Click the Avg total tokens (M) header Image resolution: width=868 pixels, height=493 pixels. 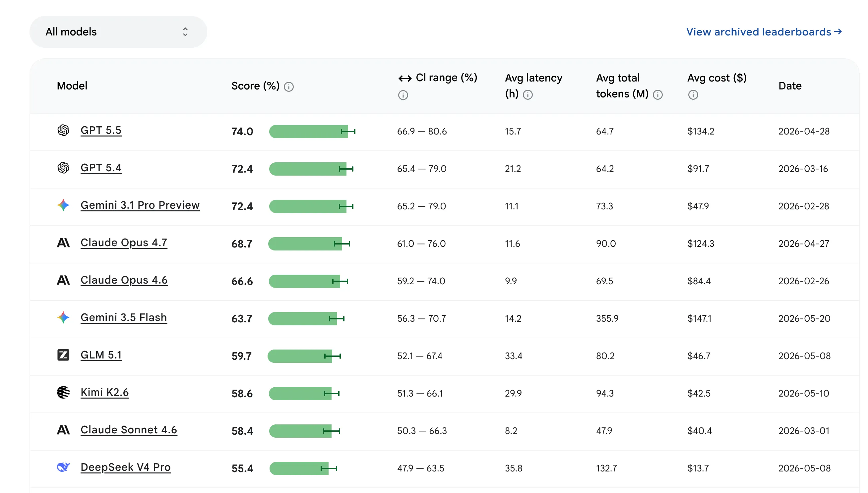[622, 86]
